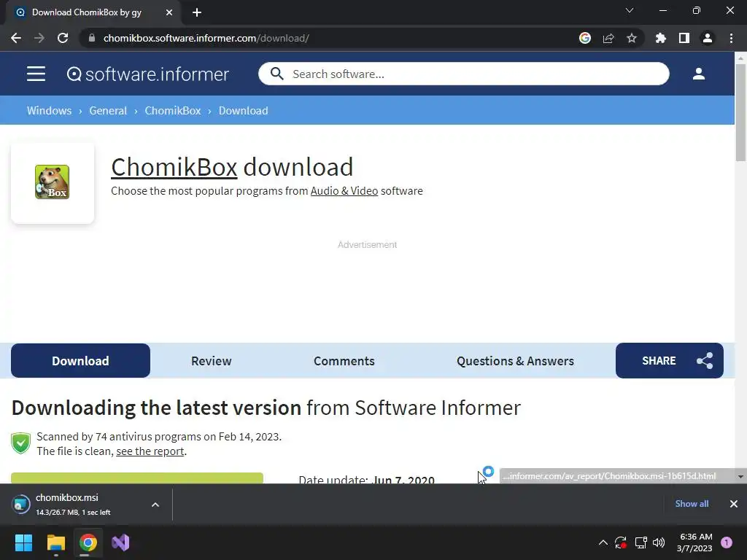Image resolution: width=747 pixels, height=560 pixels.
Task: Open the Windows Start menu
Action: [x=23, y=542]
